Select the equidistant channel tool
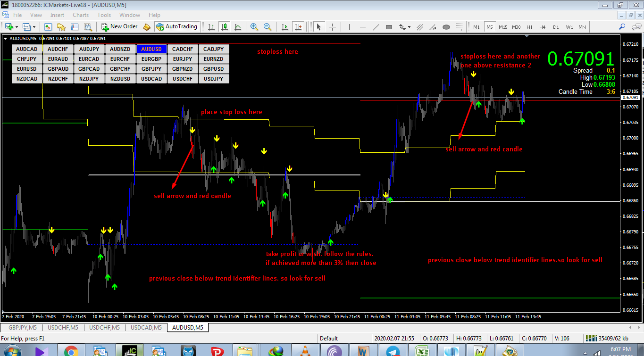The image size is (644, 356). coord(420,27)
